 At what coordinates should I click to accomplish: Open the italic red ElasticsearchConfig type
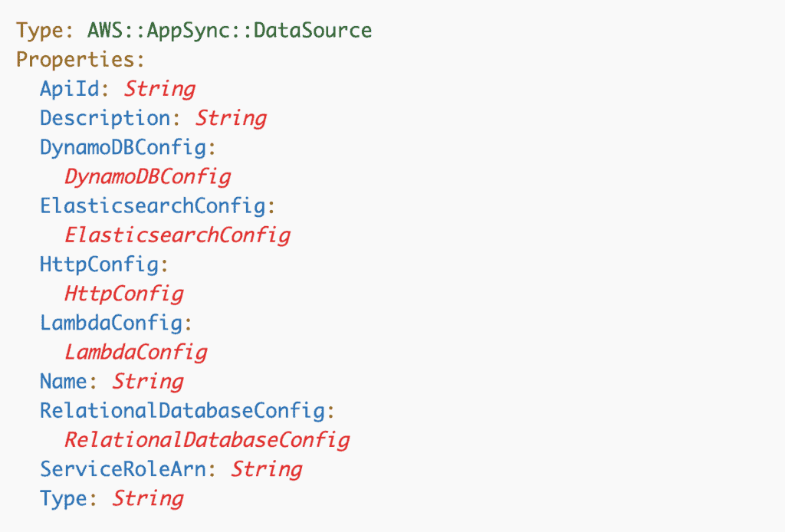tap(177, 235)
